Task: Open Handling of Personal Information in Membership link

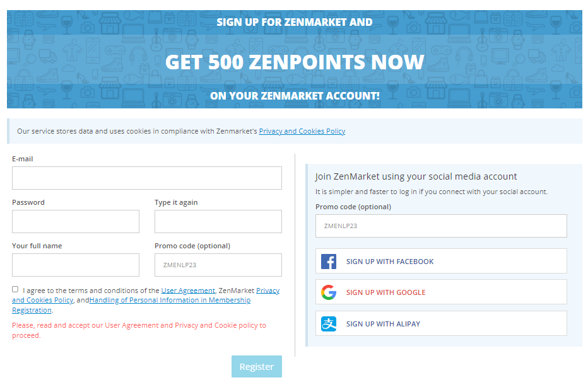Action: point(170,300)
